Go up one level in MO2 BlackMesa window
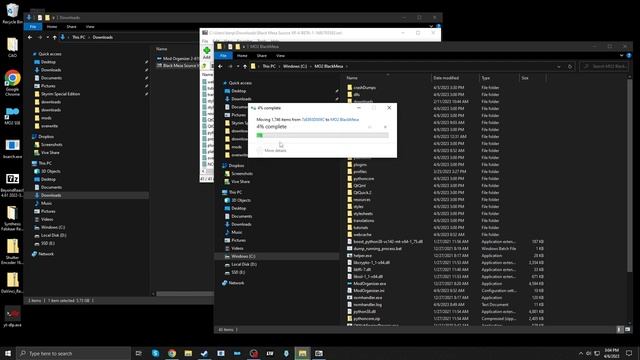 (x=245, y=66)
